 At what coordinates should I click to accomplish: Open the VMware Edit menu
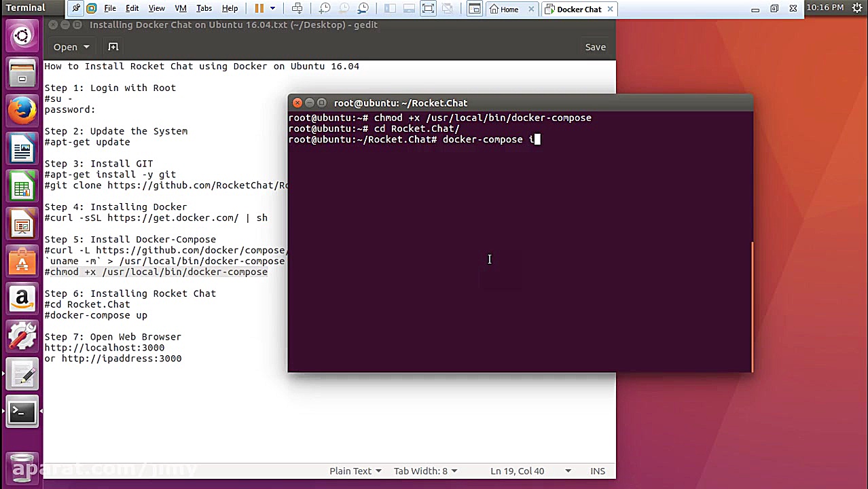pos(132,9)
